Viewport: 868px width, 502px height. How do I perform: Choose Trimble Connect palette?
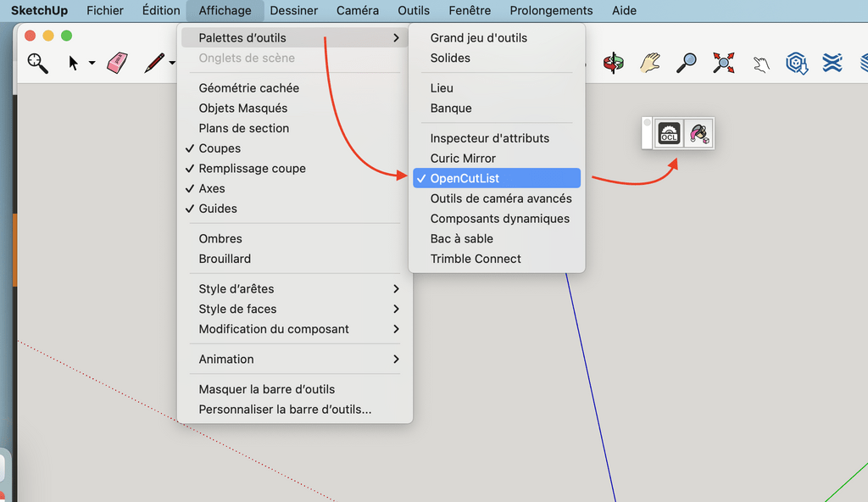497,259
